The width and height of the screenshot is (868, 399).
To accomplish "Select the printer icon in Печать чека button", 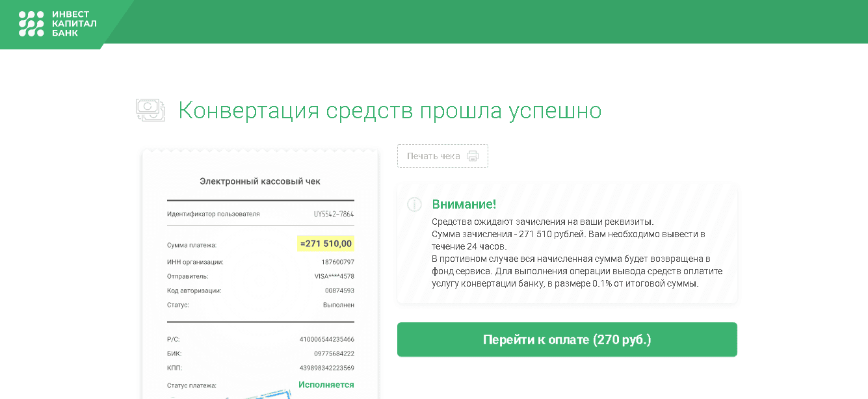I will coord(471,155).
